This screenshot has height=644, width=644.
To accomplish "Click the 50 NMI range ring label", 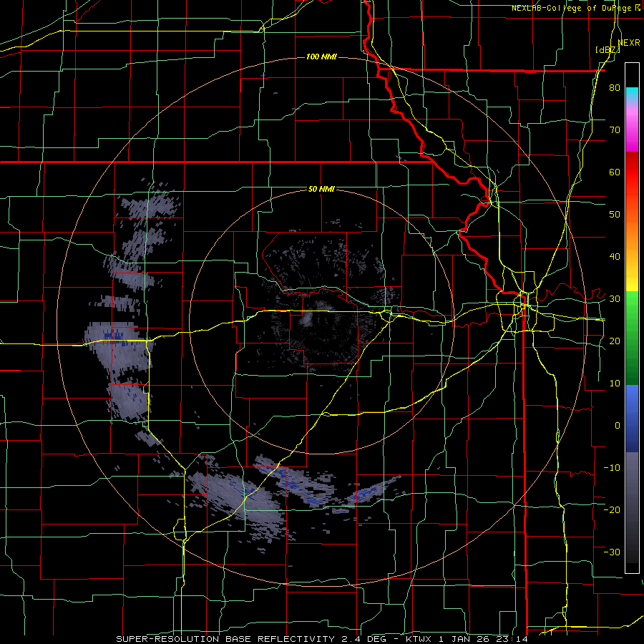I will (x=321, y=189).
